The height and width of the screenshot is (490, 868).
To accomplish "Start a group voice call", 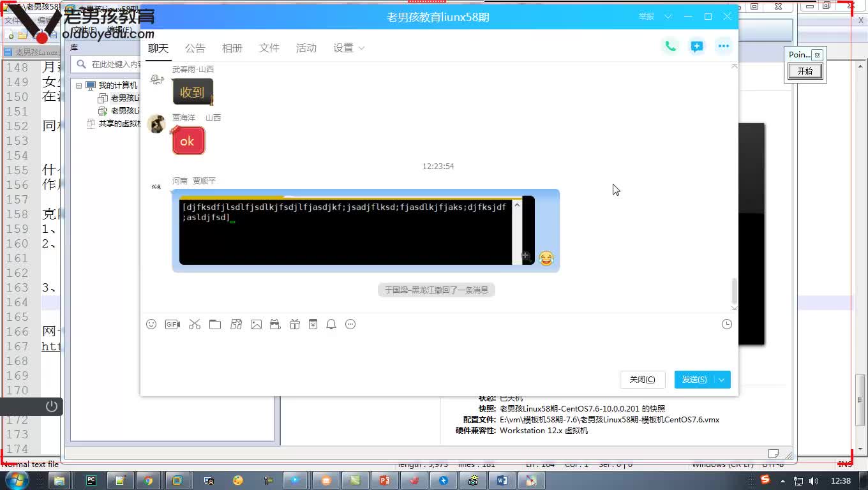I will [x=670, y=46].
